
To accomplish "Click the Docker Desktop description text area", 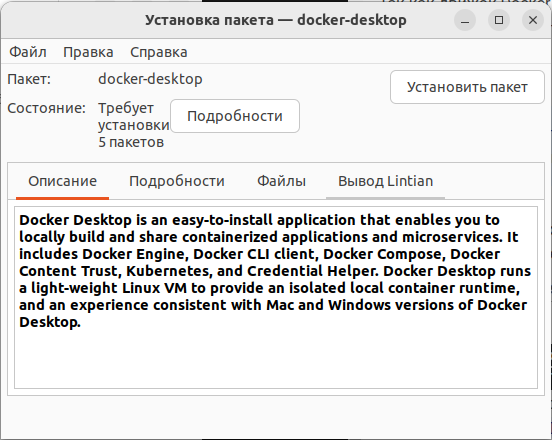I will pos(276,297).
